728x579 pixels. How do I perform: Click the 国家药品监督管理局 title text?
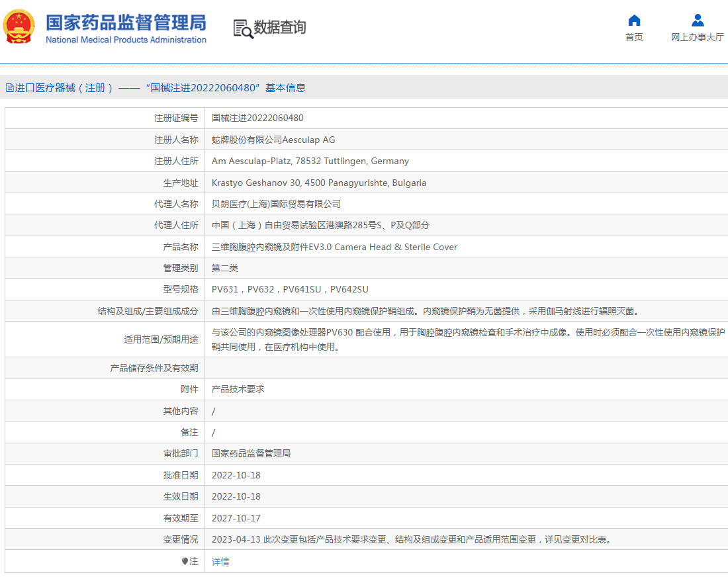tap(126, 22)
